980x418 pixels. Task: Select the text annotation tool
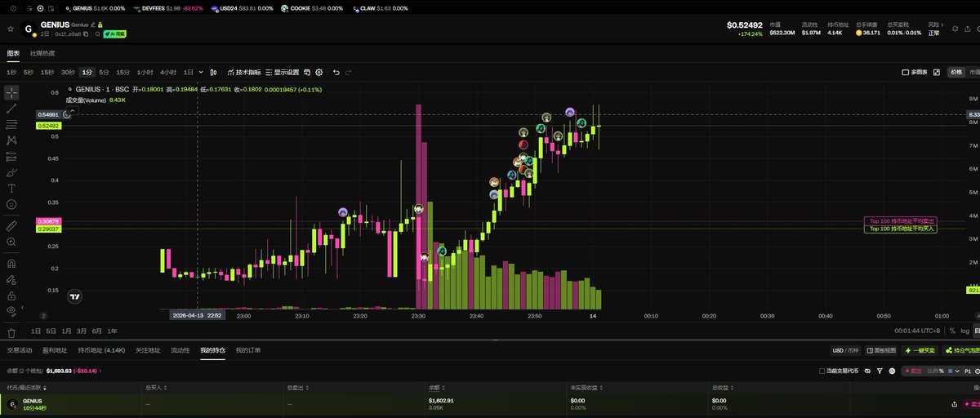point(11,188)
